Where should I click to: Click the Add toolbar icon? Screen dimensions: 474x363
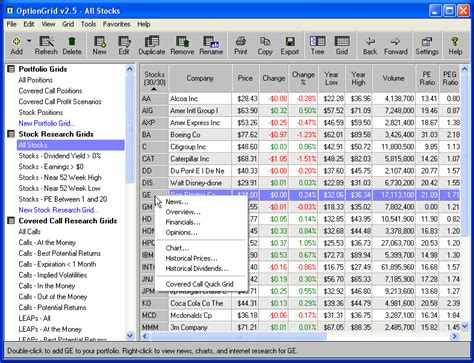[x=17, y=41]
